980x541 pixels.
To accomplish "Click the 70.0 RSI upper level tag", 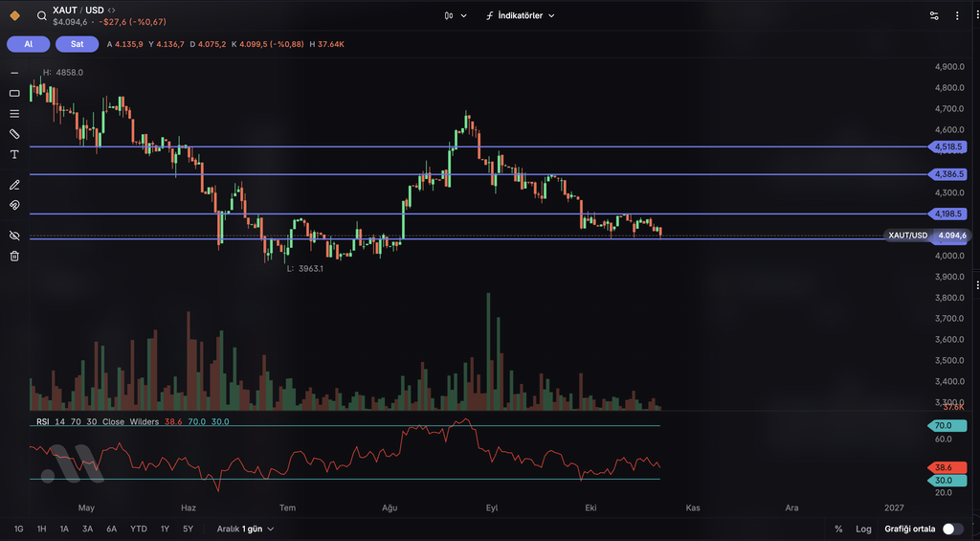I will point(947,425).
